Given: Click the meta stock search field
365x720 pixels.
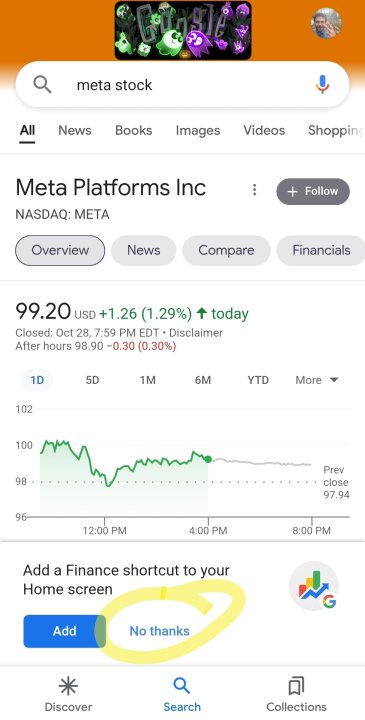Looking at the screenshot, I should [182, 84].
